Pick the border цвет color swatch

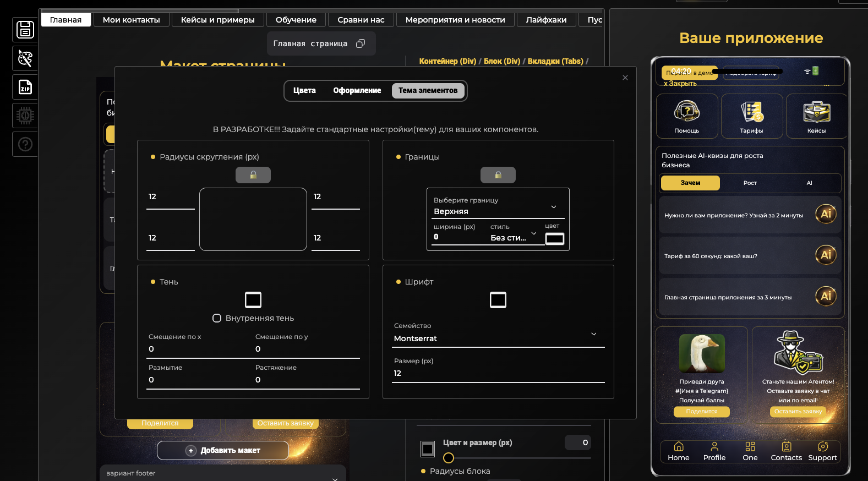pos(554,238)
